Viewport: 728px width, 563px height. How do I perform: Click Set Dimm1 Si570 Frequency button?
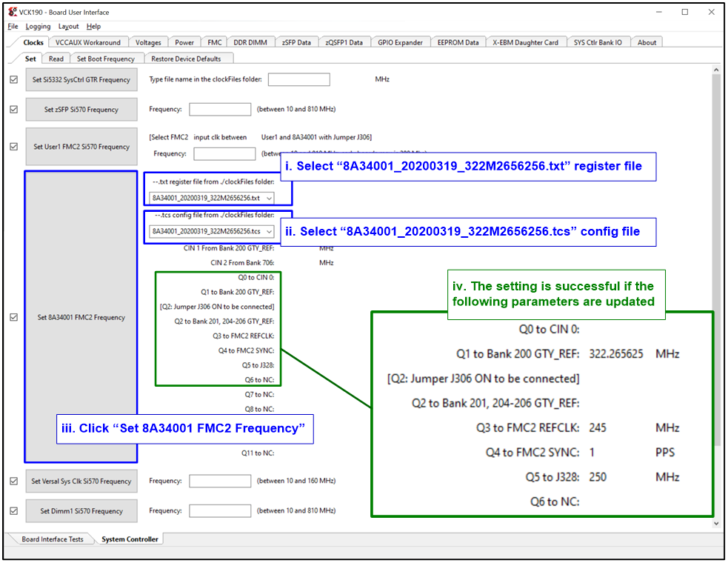(81, 511)
